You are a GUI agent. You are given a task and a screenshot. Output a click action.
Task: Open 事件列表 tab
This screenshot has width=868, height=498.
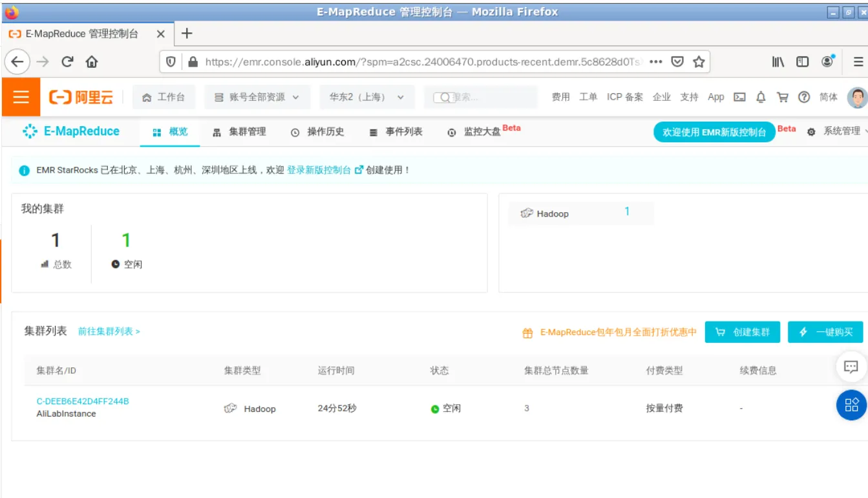click(x=396, y=132)
